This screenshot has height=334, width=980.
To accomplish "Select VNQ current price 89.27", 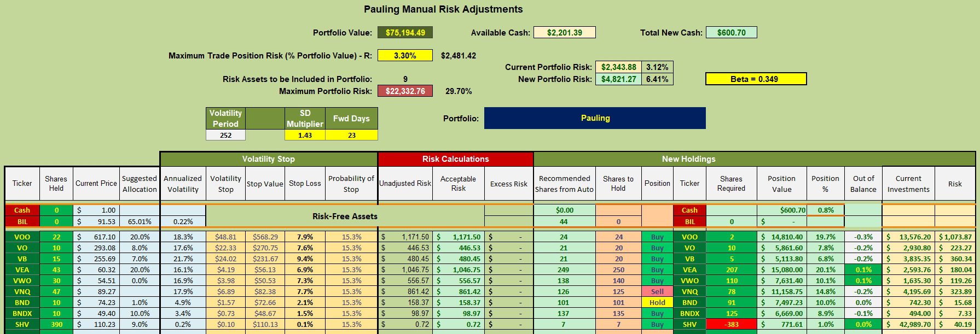I will pyautogui.click(x=96, y=292).
